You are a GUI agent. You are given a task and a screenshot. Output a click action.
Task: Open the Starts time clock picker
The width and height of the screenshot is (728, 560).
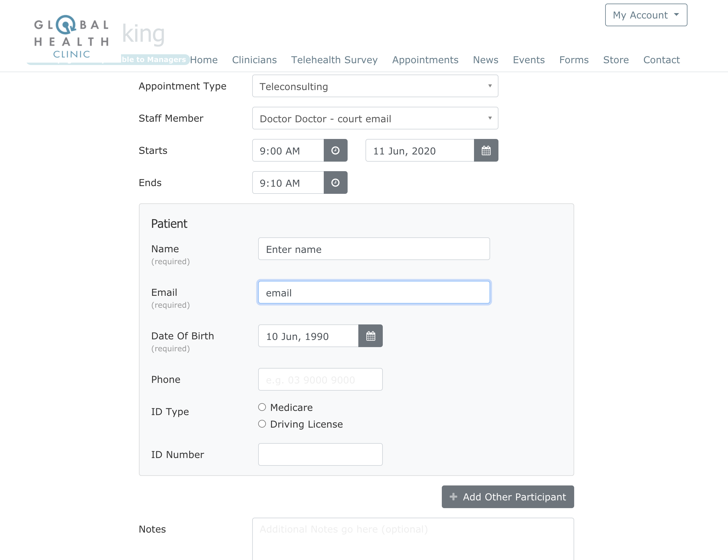335,150
